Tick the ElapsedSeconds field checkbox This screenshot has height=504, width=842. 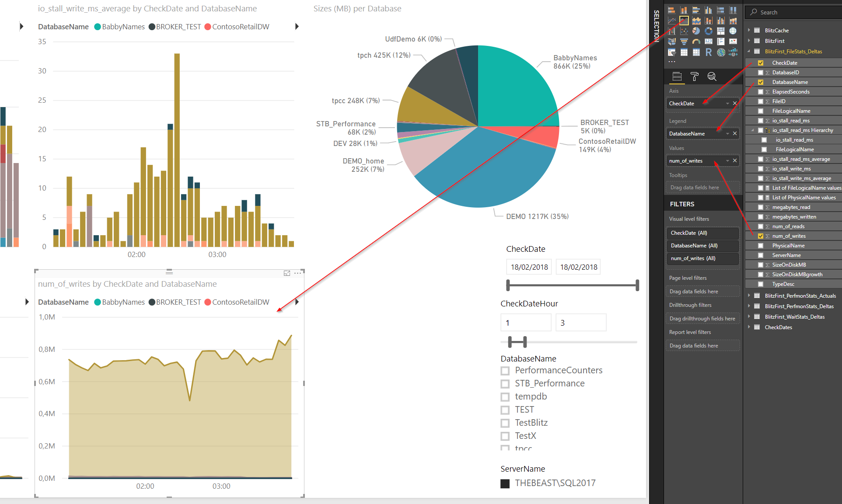761,92
